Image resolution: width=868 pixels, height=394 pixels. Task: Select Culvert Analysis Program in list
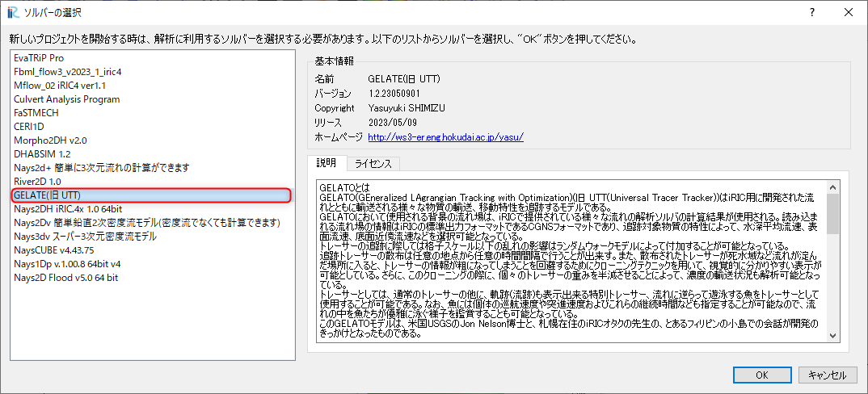152,99
